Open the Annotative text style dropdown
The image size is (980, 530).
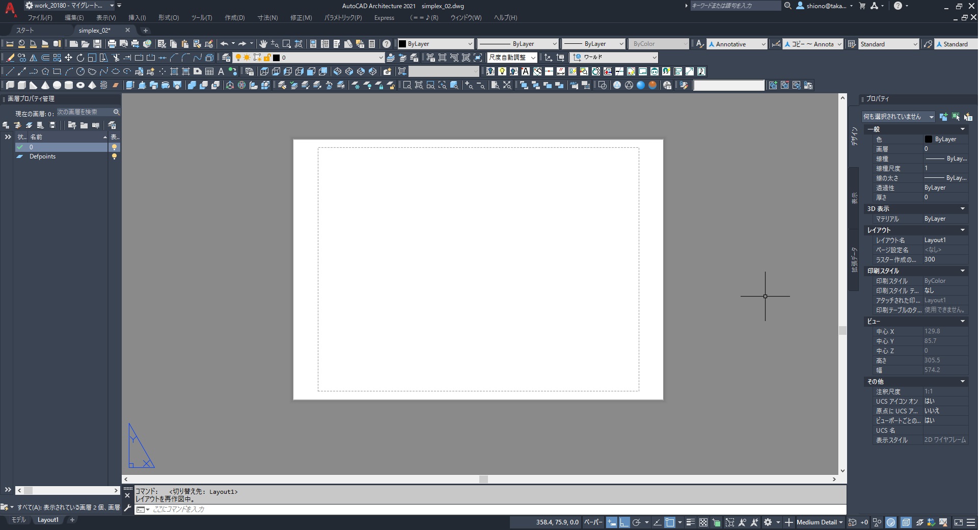coord(737,44)
